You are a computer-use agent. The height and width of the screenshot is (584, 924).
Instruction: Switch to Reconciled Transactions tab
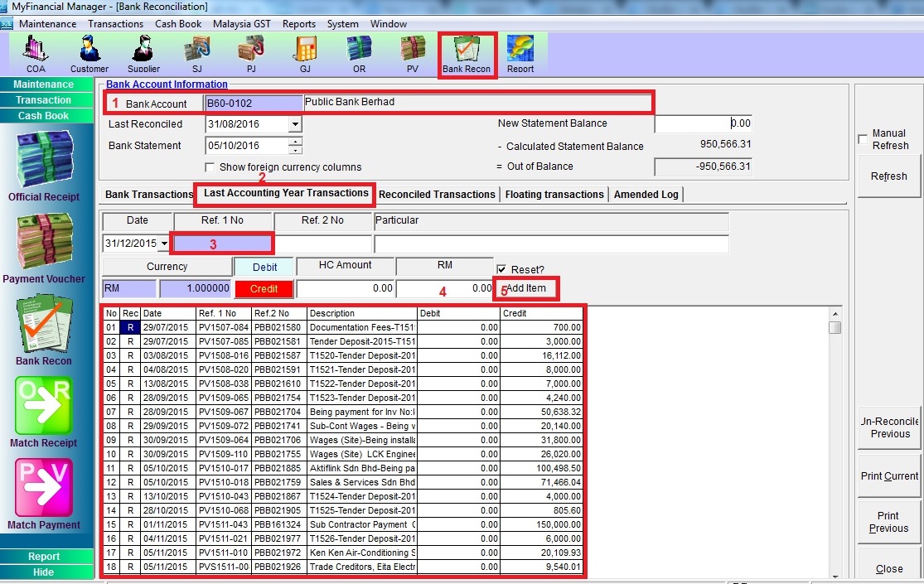click(x=437, y=195)
